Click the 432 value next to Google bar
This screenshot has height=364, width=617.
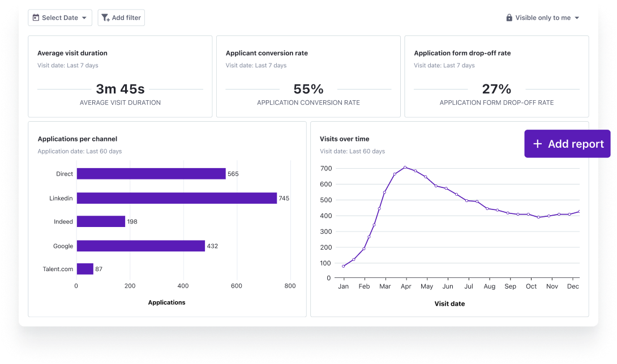pyautogui.click(x=212, y=246)
